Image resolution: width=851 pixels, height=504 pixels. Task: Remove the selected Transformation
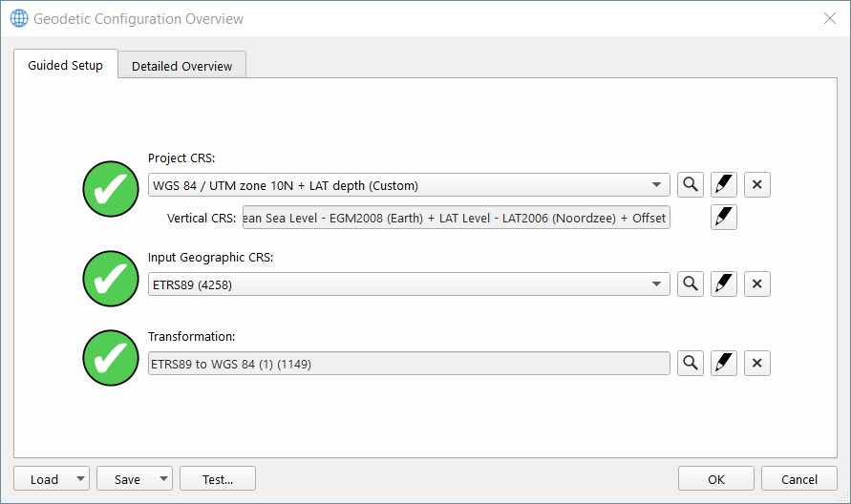[757, 364]
